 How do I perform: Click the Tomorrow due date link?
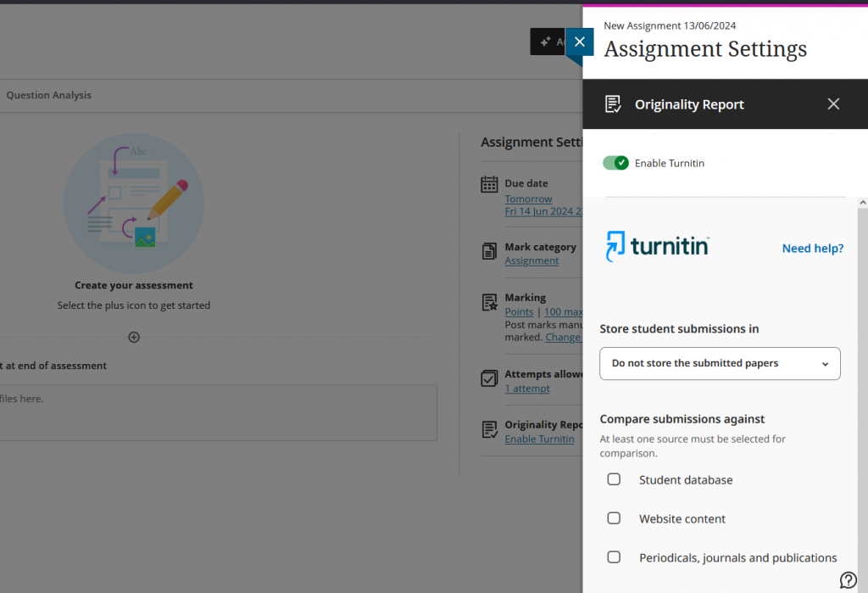528,199
